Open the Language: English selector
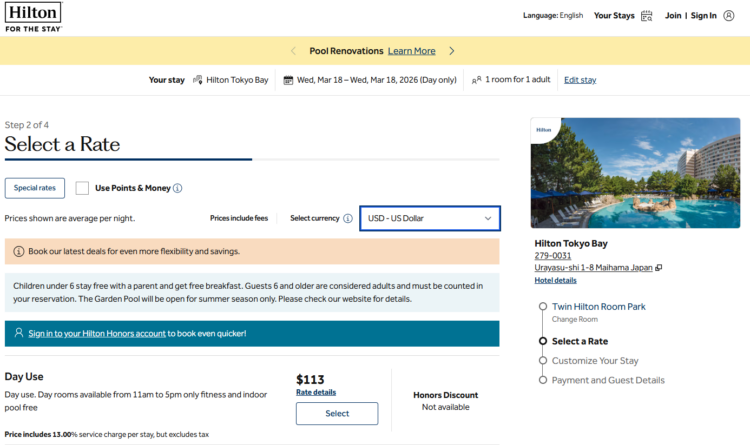This screenshot has height=445, width=750. pyautogui.click(x=553, y=16)
